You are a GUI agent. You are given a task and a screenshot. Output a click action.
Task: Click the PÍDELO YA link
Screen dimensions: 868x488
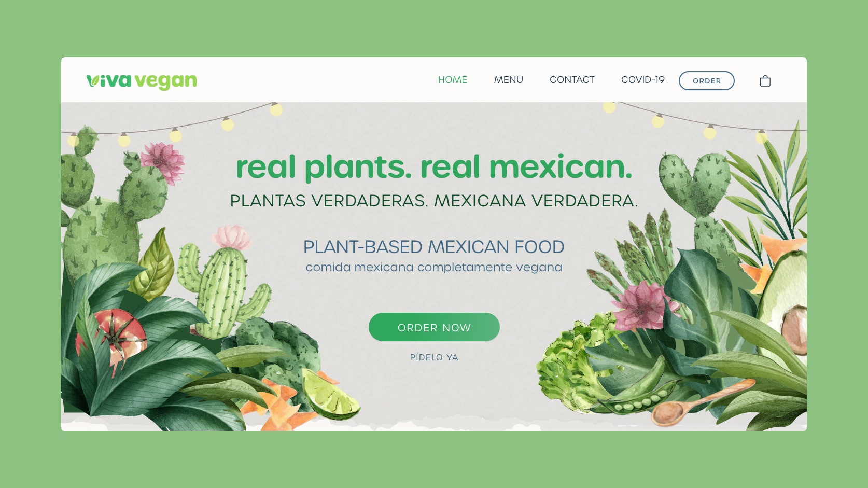434,357
